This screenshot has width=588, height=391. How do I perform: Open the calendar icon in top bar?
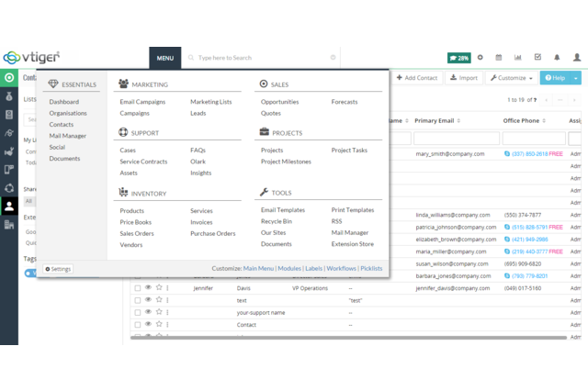pyautogui.click(x=499, y=57)
